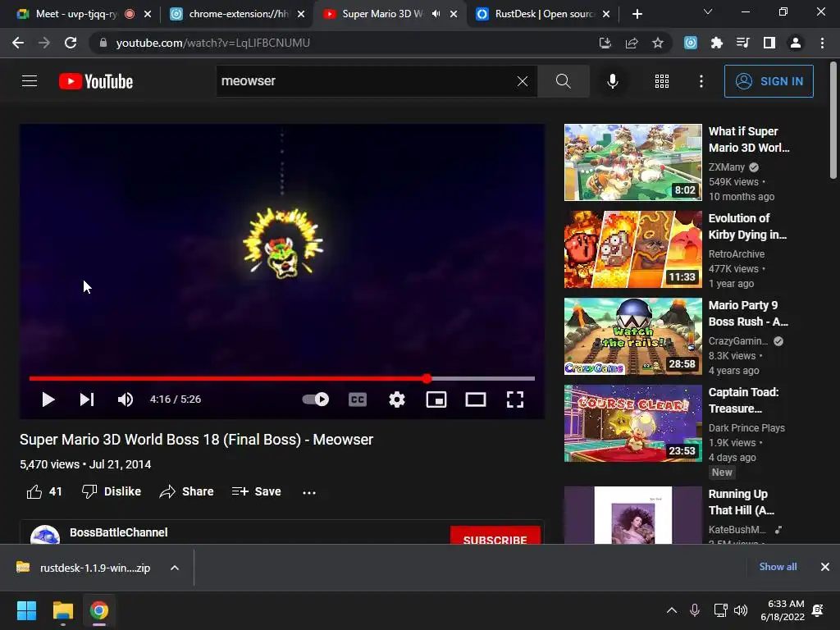Open Chrome extensions puzzle icon
The width and height of the screenshot is (840, 630).
pos(716,43)
